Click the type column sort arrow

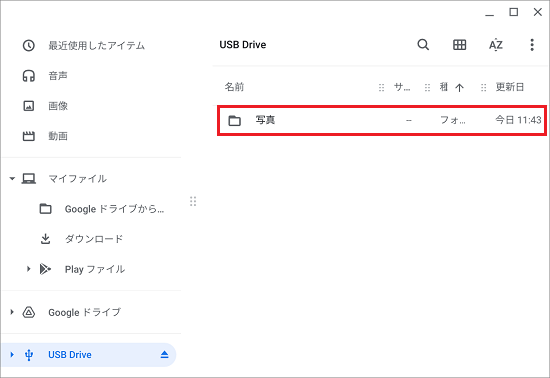(459, 87)
